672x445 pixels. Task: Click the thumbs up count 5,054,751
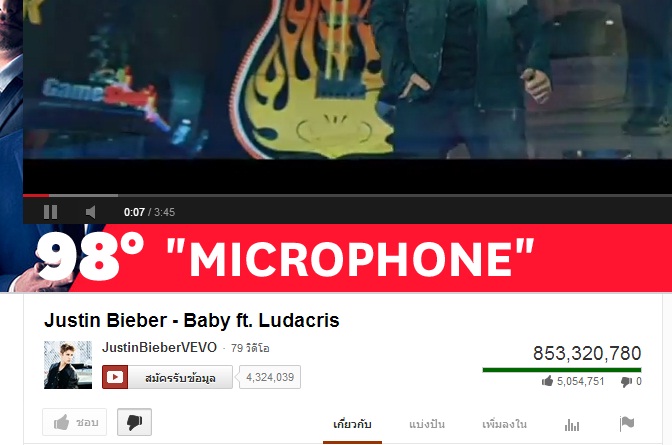pos(580,381)
